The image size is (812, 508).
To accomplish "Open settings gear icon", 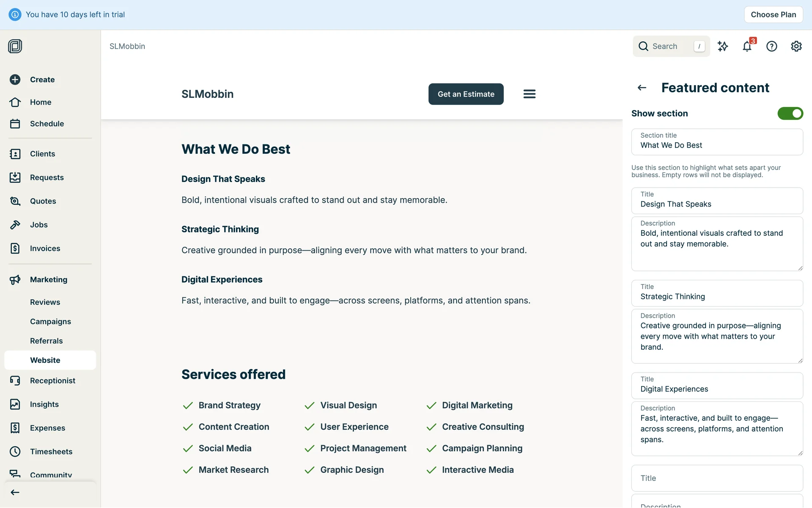I will 796,46.
